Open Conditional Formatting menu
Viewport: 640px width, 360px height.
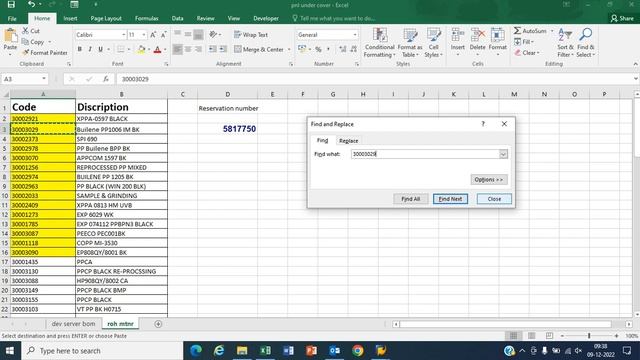(x=380, y=43)
